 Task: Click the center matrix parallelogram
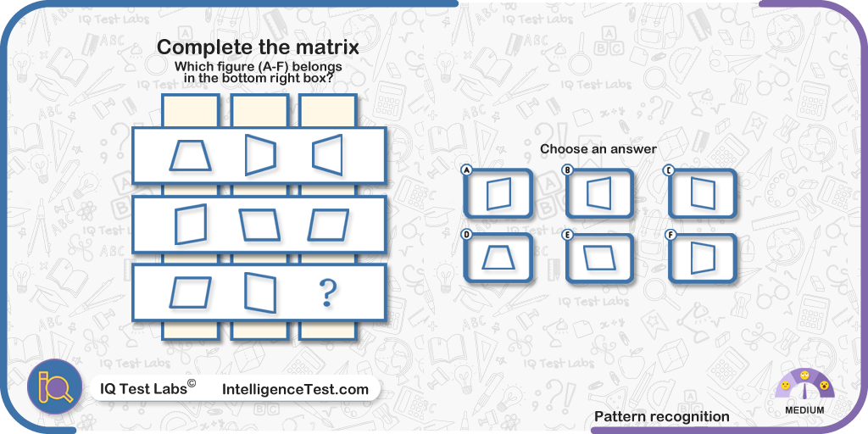tap(259, 225)
